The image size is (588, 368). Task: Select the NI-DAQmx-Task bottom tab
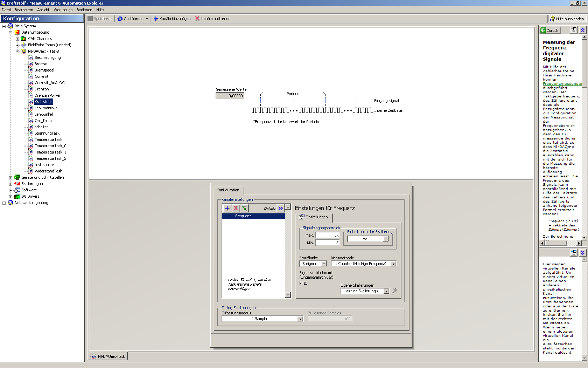tap(108, 356)
